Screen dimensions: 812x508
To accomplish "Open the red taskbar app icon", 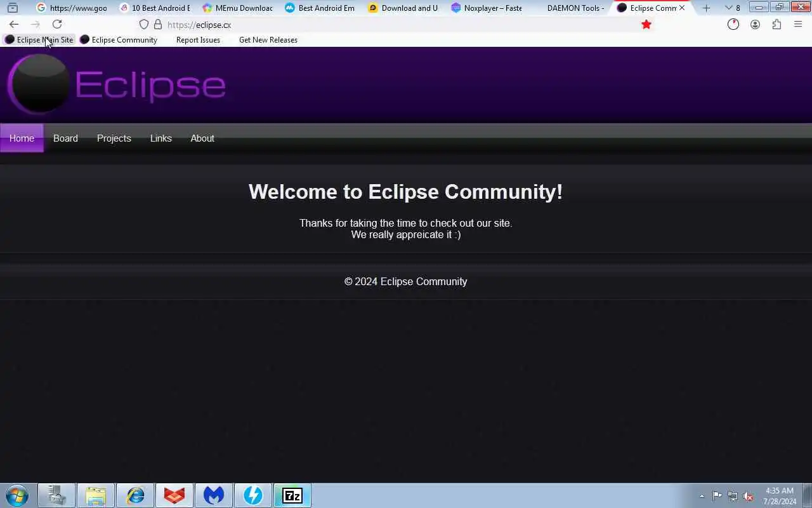I will tap(174, 495).
